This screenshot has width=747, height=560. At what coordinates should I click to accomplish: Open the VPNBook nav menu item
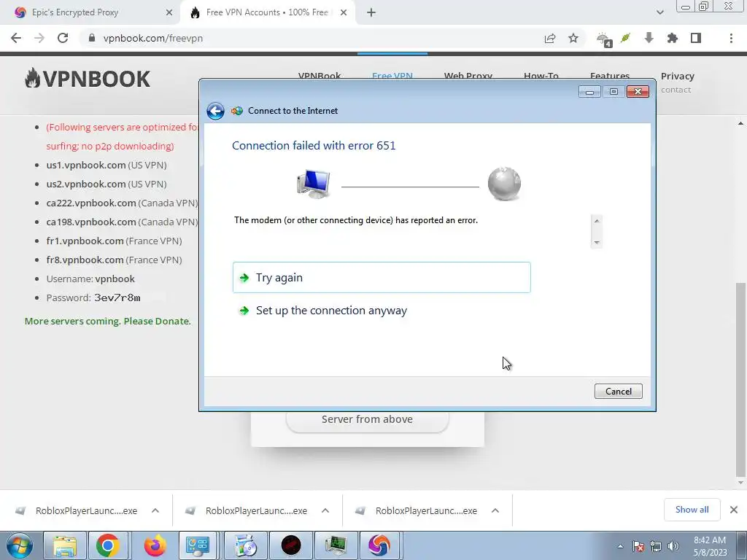point(320,76)
